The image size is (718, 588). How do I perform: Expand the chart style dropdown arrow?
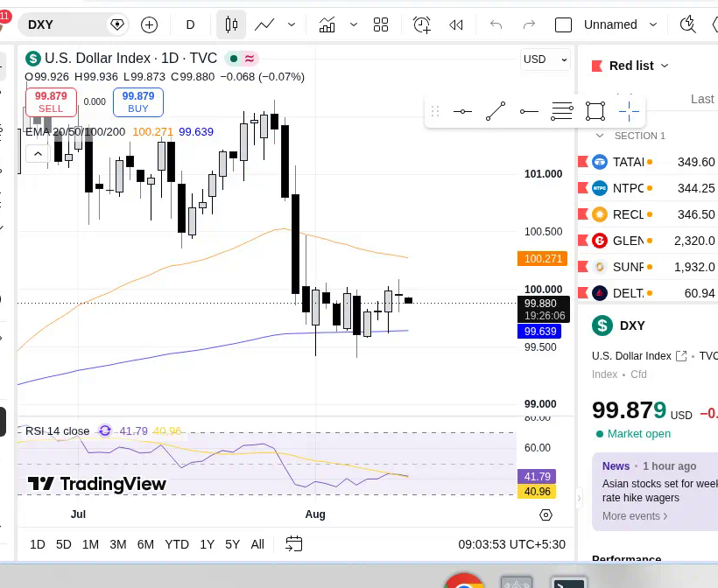(x=292, y=24)
